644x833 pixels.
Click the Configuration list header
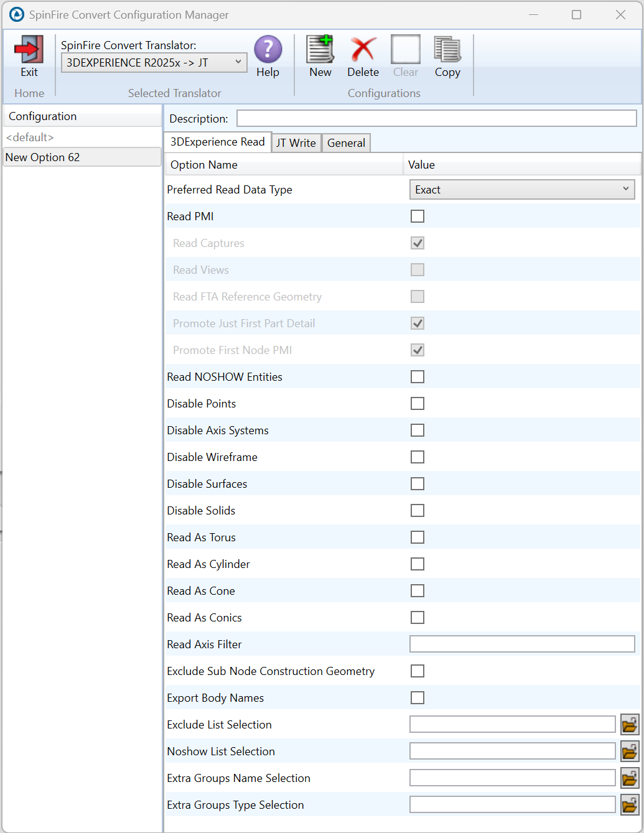tap(82, 116)
